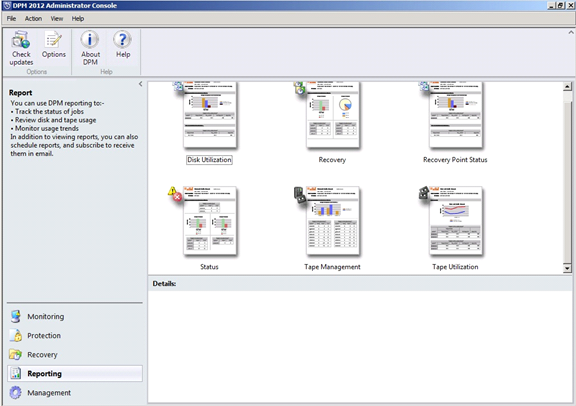This screenshot has height=406, width=576.
Task: Click the warning icon on Status report
Action: 174,194
